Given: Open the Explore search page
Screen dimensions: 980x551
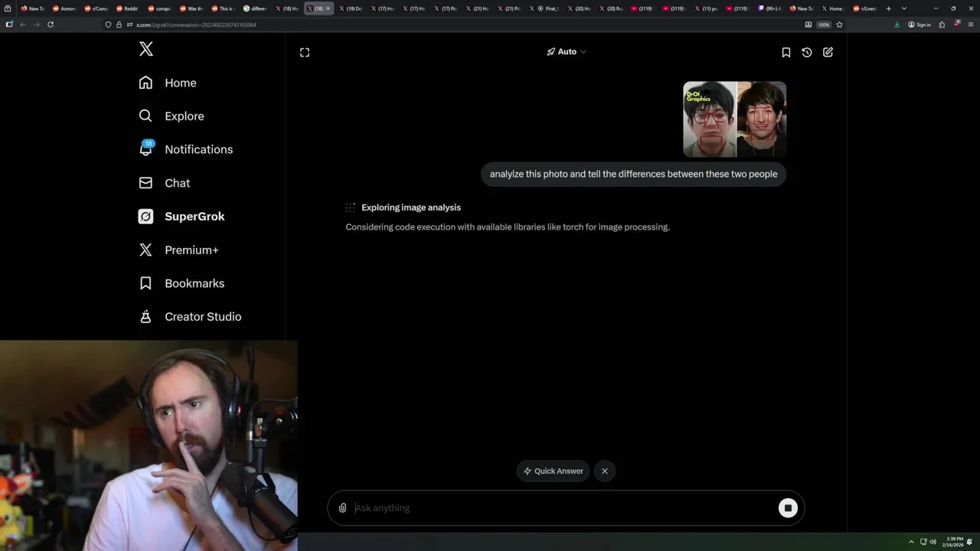Looking at the screenshot, I should (x=171, y=116).
